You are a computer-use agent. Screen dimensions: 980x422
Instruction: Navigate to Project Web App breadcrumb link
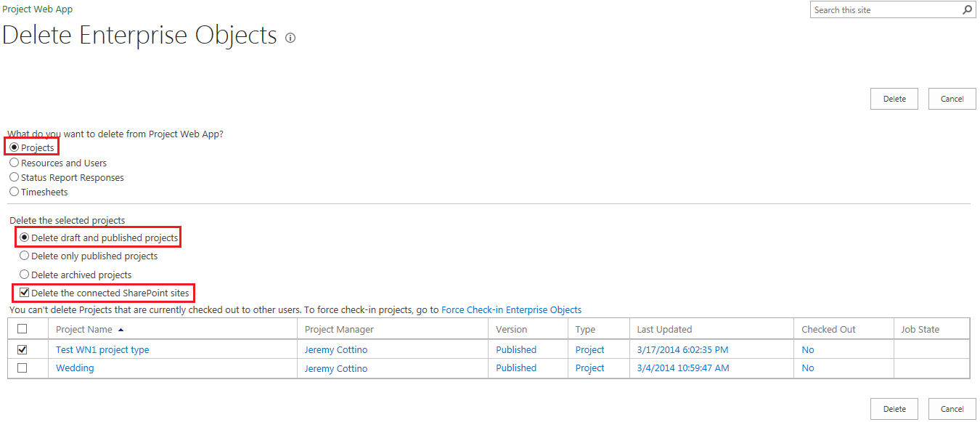coord(37,9)
